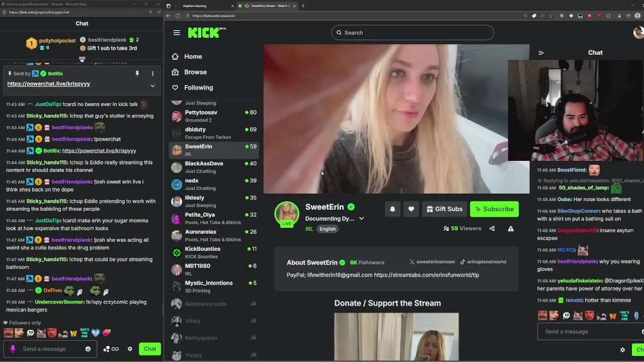The height and width of the screenshot is (362, 644).
Task: Open Petite_Olya channel in sidebar
Action: pyautogui.click(x=213, y=219)
